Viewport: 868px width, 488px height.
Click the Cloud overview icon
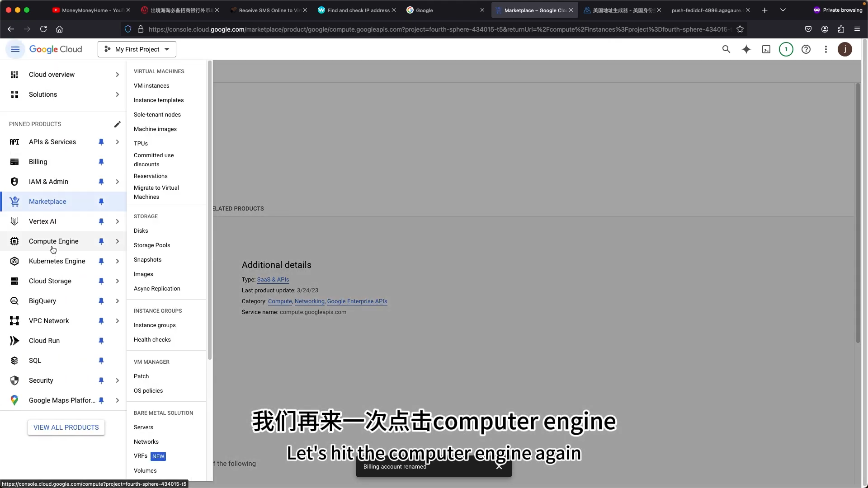[14, 75]
